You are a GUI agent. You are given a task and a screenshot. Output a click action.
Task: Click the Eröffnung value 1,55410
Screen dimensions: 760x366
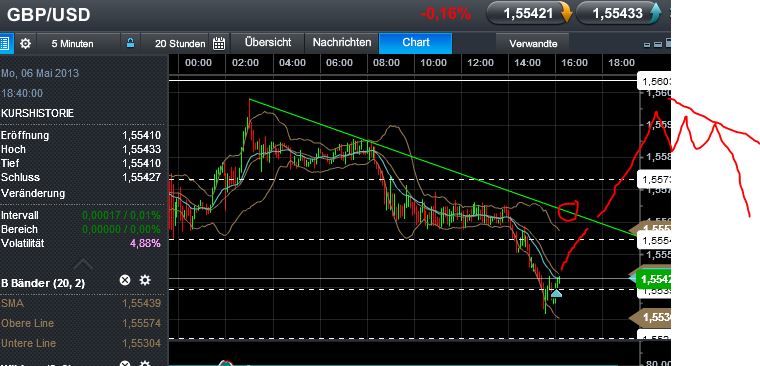[141, 135]
